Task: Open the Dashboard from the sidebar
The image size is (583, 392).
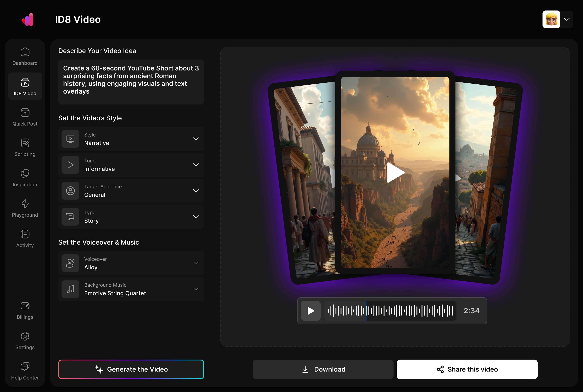Action: click(x=25, y=56)
